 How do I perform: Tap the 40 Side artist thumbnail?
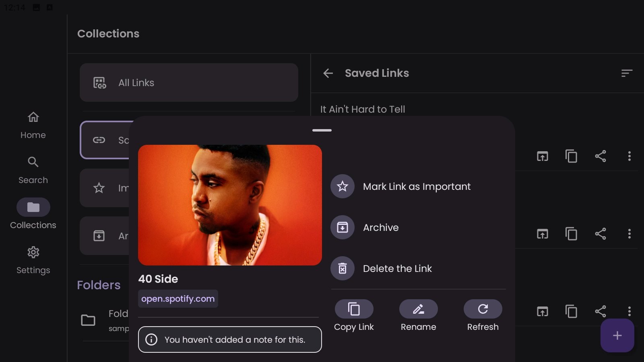tap(230, 205)
